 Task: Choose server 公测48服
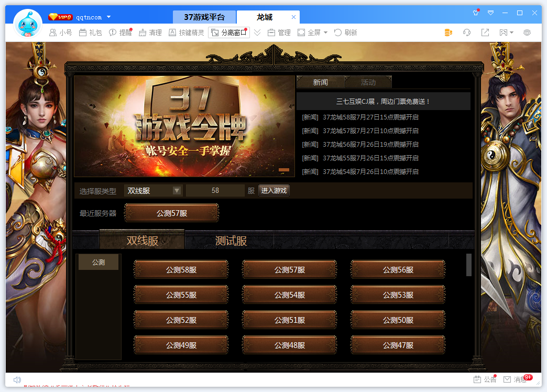point(290,345)
